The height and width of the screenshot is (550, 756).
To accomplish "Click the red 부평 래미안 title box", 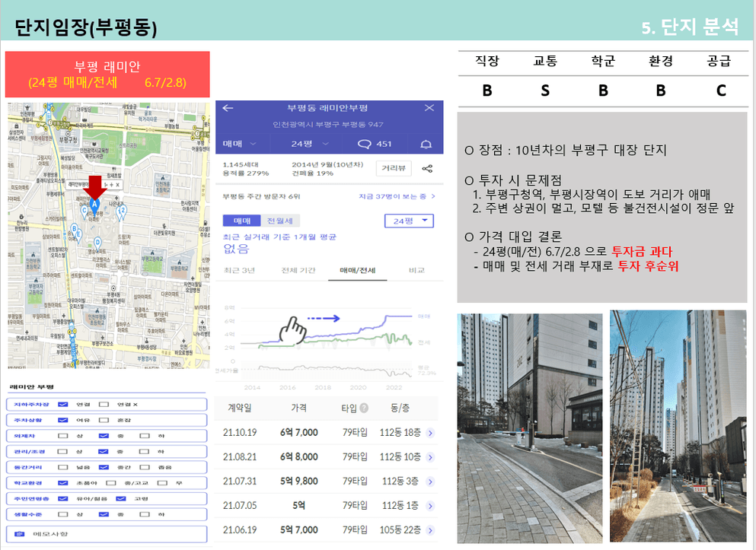I will pyautogui.click(x=107, y=74).
